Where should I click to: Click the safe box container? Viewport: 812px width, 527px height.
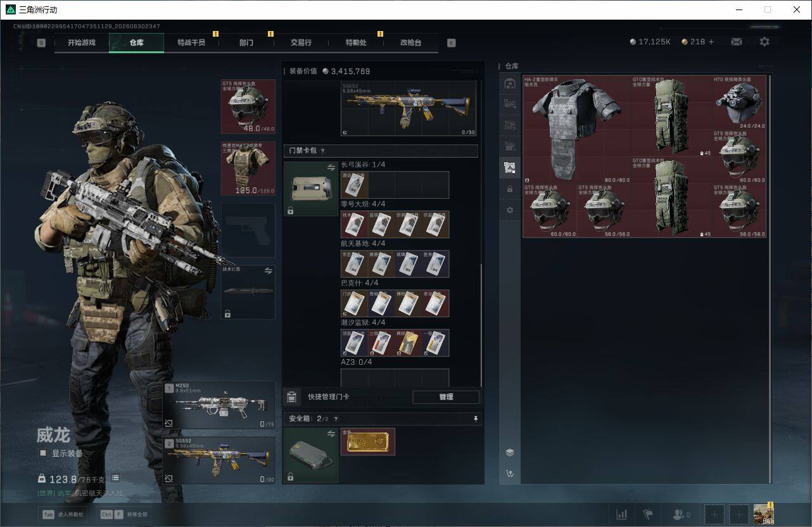(x=310, y=455)
